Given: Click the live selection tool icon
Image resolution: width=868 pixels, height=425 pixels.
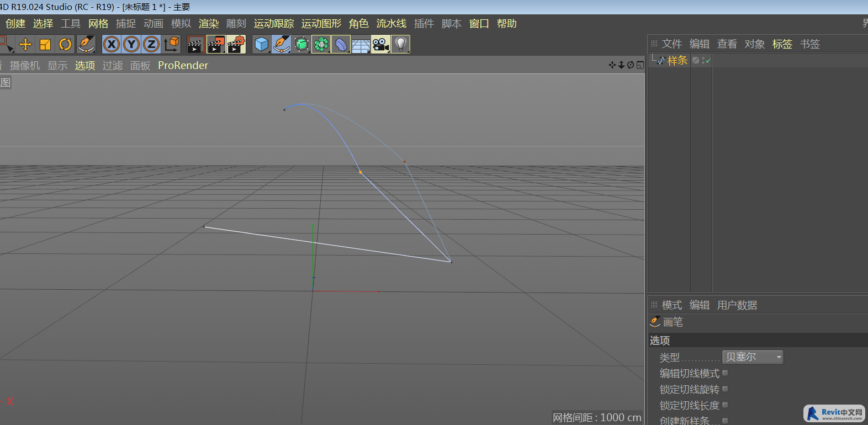Looking at the screenshot, I should pyautogui.click(x=6, y=44).
